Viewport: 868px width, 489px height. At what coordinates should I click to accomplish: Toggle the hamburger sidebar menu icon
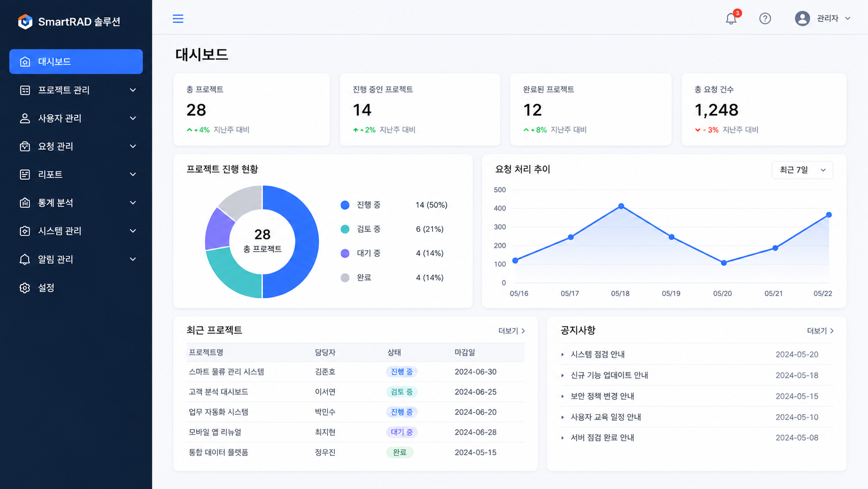(178, 19)
